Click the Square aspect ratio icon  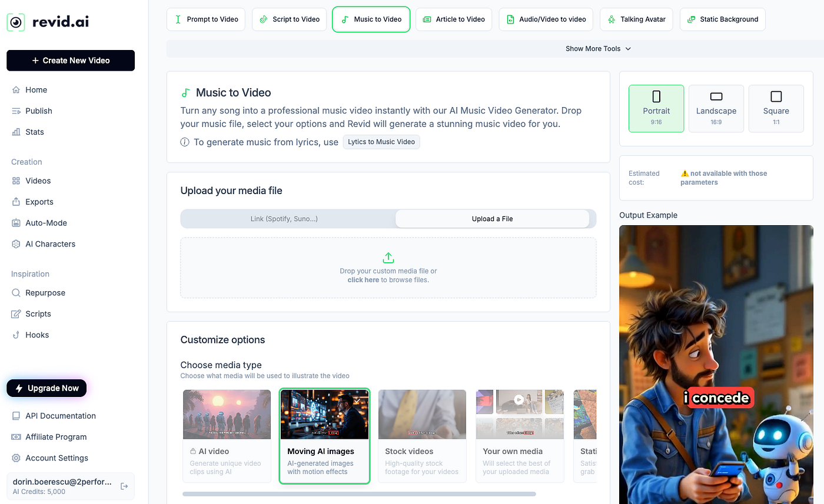776,96
